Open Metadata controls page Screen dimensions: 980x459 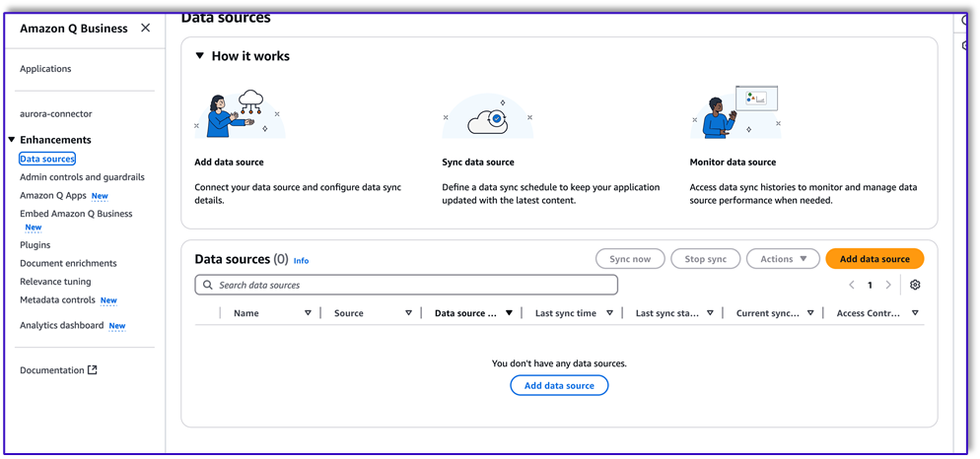pos(57,299)
